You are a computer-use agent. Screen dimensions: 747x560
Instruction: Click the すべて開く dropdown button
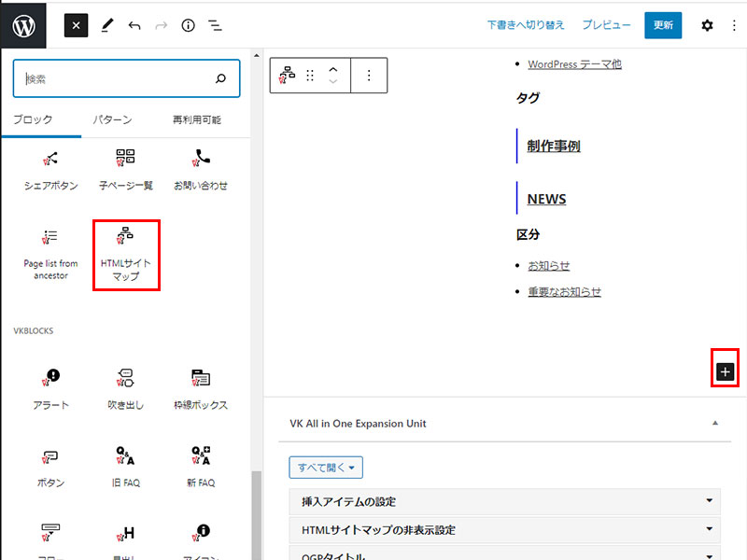click(326, 467)
